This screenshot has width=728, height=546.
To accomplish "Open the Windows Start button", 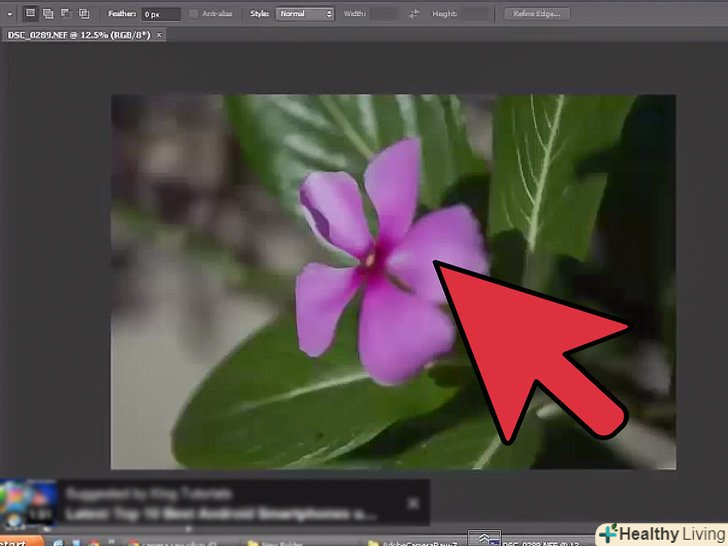I will 20,541.
